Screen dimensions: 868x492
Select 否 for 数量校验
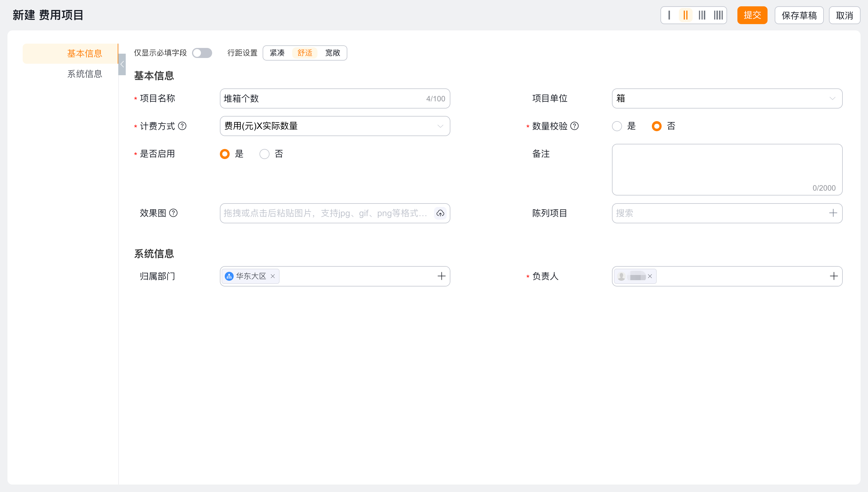656,126
